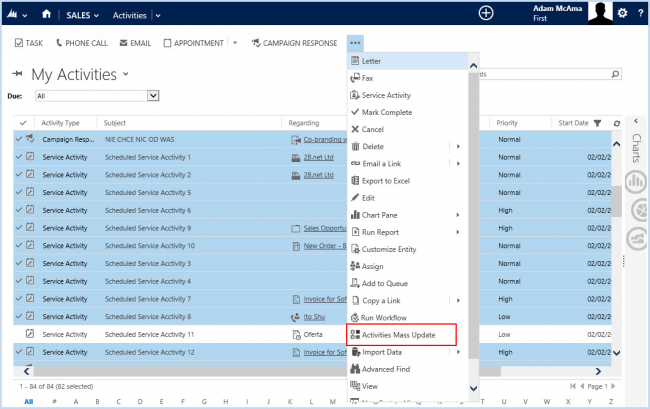The height and width of the screenshot is (409, 650).
Task: Deselect Scheduled Service Acctivity 8 row checkmark
Action: 19,316
